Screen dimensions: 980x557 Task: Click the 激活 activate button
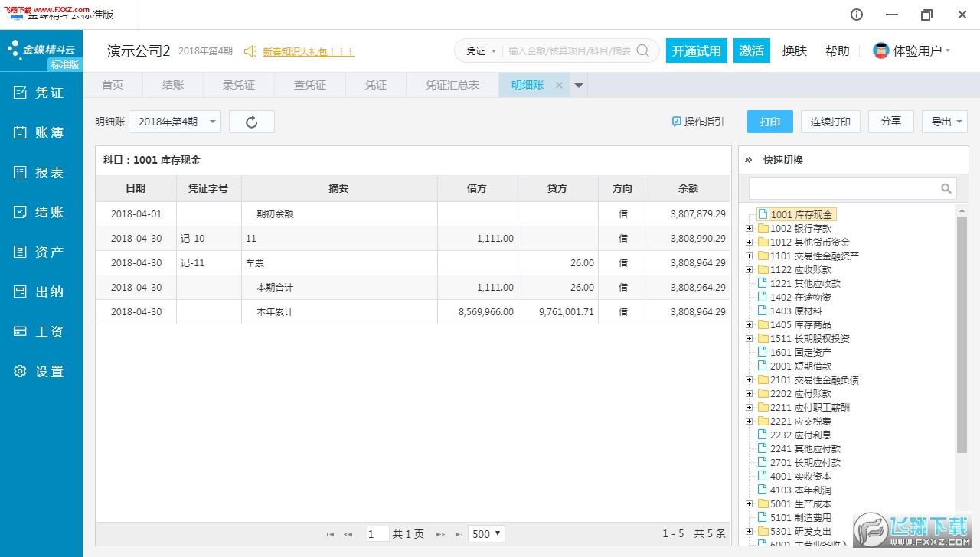click(x=752, y=50)
